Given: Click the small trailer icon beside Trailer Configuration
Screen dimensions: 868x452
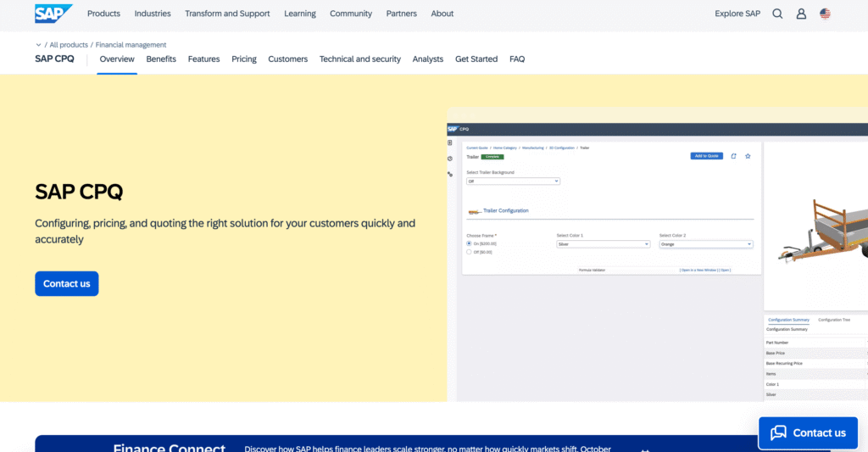Looking at the screenshot, I should click(x=474, y=212).
